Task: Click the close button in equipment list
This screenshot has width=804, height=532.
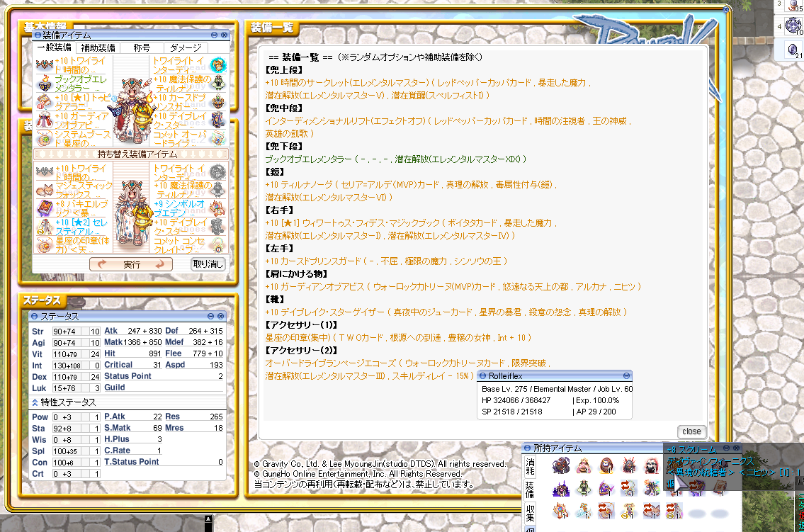Action: click(691, 431)
